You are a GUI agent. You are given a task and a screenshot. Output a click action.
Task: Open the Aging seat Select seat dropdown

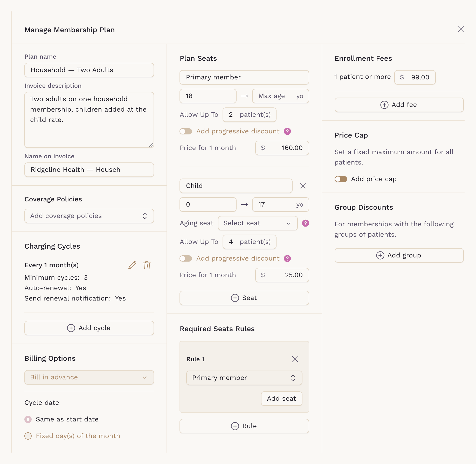pyautogui.click(x=258, y=223)
